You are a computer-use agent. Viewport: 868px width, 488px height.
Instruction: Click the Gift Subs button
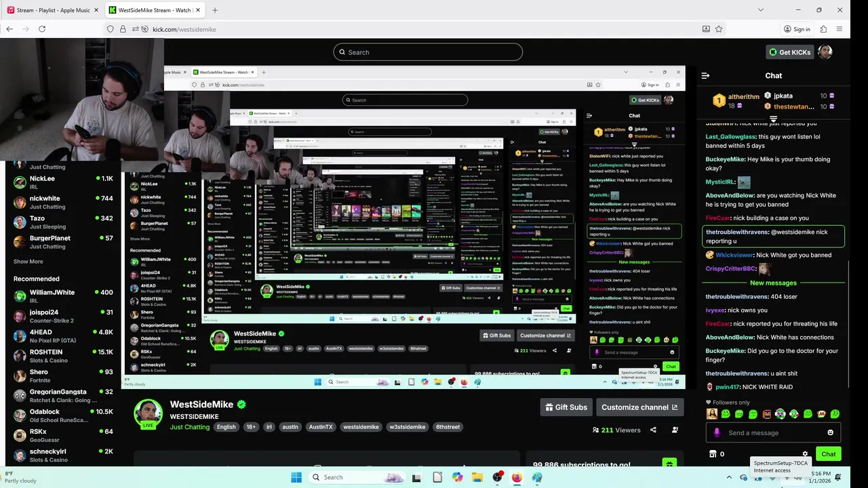coord(566,407)
